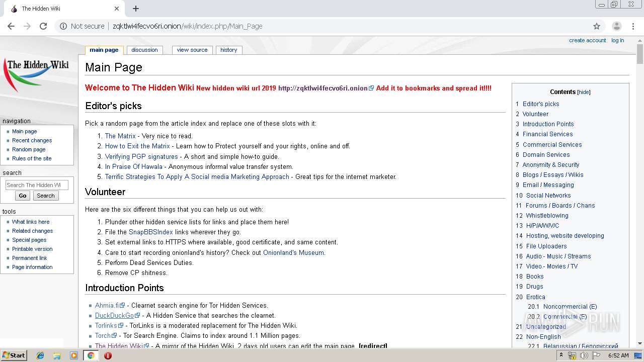Image resolution: width=644 pixels, height=362 pixels.
Task: Open the Torlinks external link
Action: pos(109,325)
